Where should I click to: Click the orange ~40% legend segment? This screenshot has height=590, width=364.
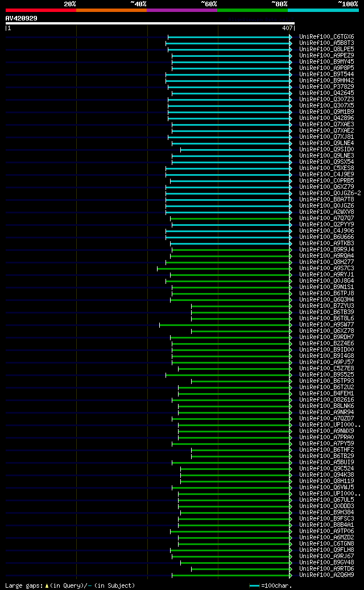111,10
